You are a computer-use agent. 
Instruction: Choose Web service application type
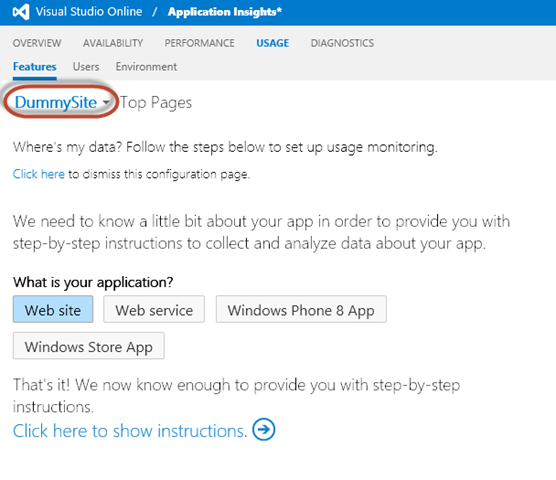pos(154,309)
